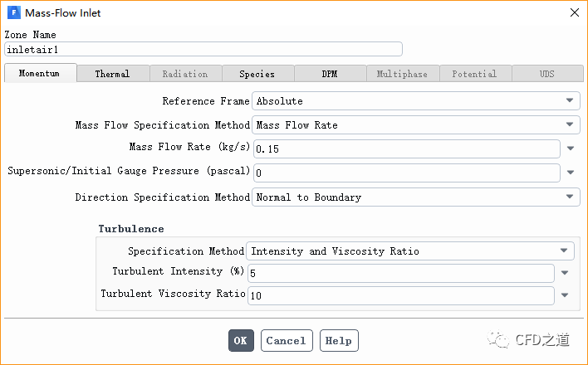588x365 pixels.
Task: Click the Turbulent Viscosity Ratio value field
Action: click(x=399, y=295)
